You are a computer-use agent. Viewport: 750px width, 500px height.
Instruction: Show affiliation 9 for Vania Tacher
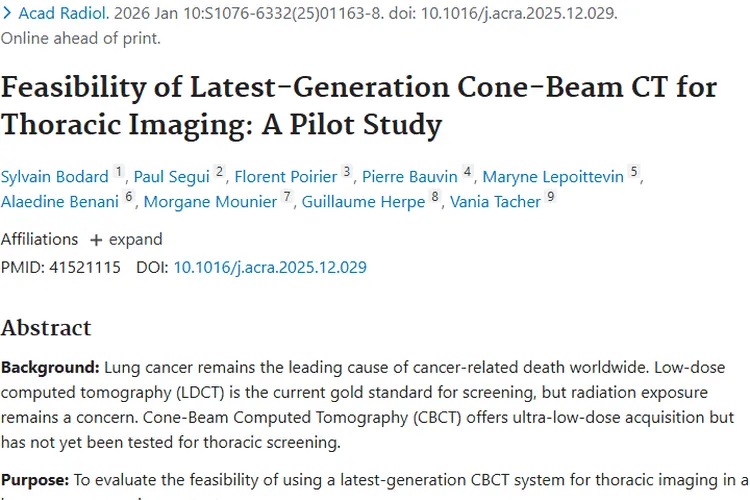pyautogui.click(x=550, y=196)
